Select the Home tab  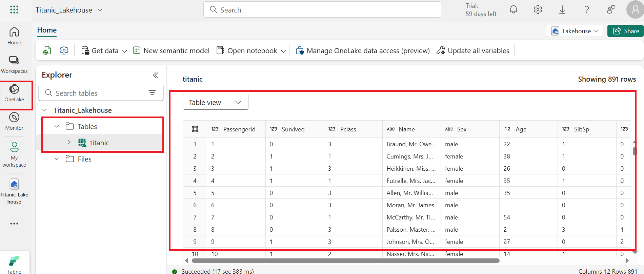[47, 30]
